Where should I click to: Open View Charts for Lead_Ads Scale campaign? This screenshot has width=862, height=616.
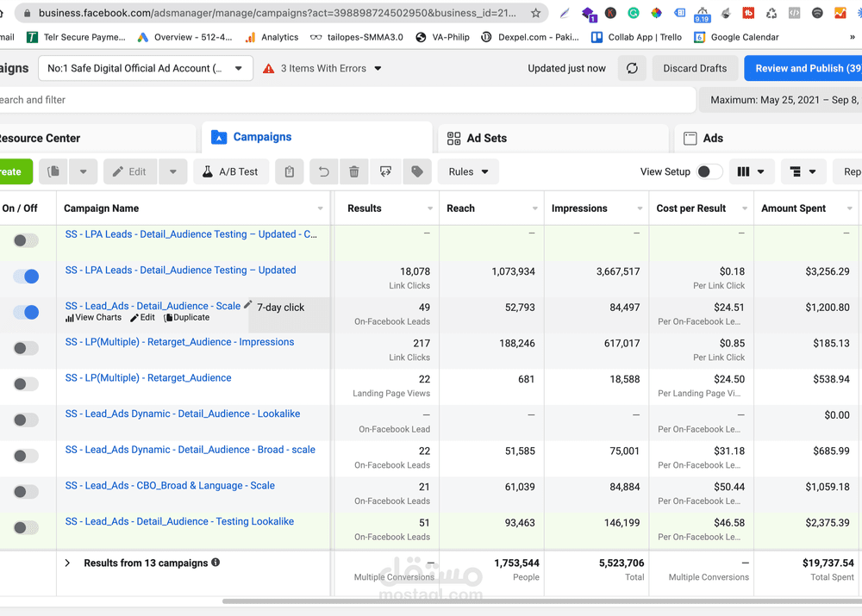[x=93, y=318]
